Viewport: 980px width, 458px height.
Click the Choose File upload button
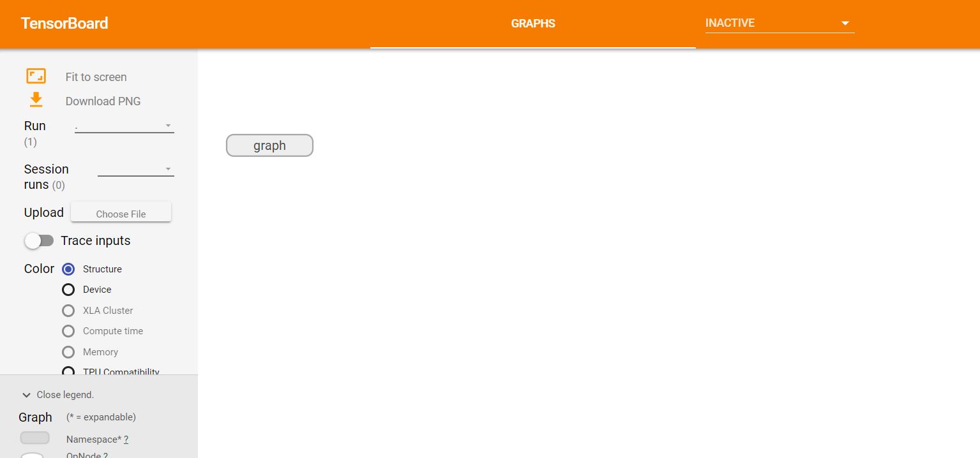[x=121, y=213]
